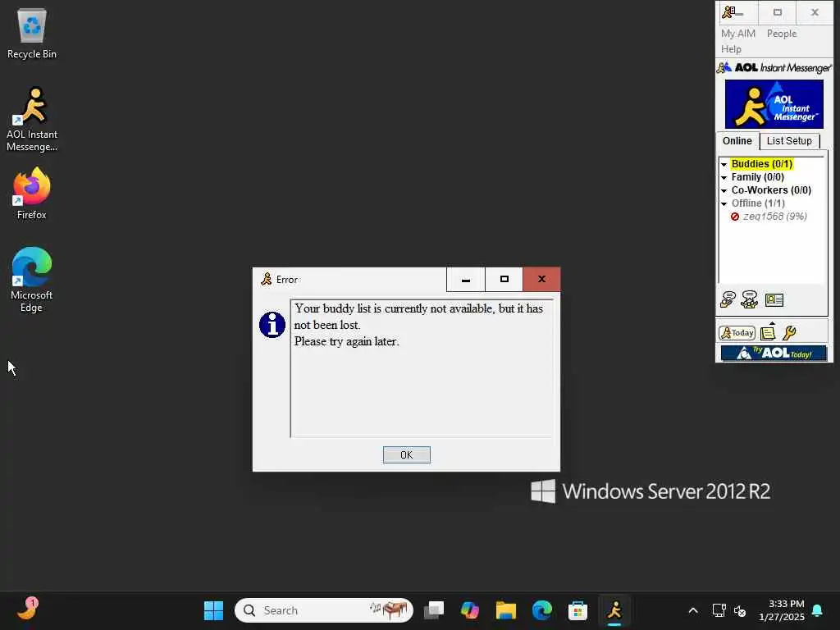
Task: Close the Error dialog
Action: coord(541,279)
